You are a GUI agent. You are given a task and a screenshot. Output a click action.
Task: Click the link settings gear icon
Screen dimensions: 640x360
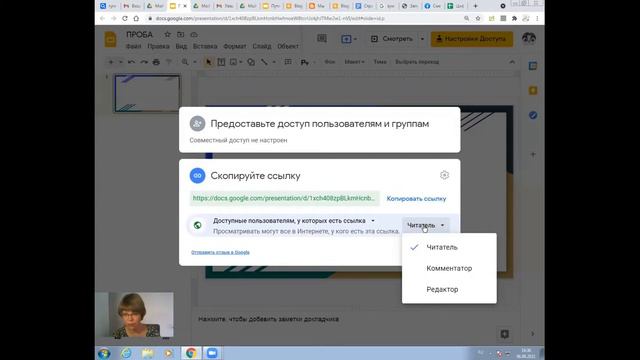click(444, 175)
